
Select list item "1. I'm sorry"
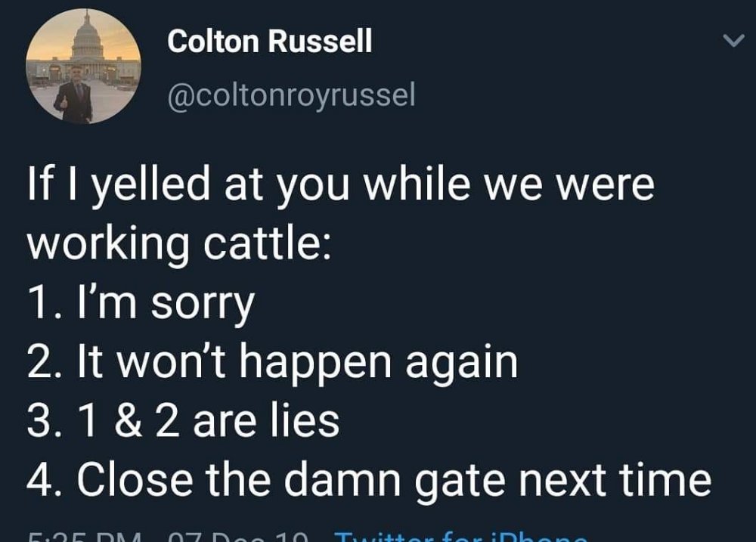pos(141,305)
